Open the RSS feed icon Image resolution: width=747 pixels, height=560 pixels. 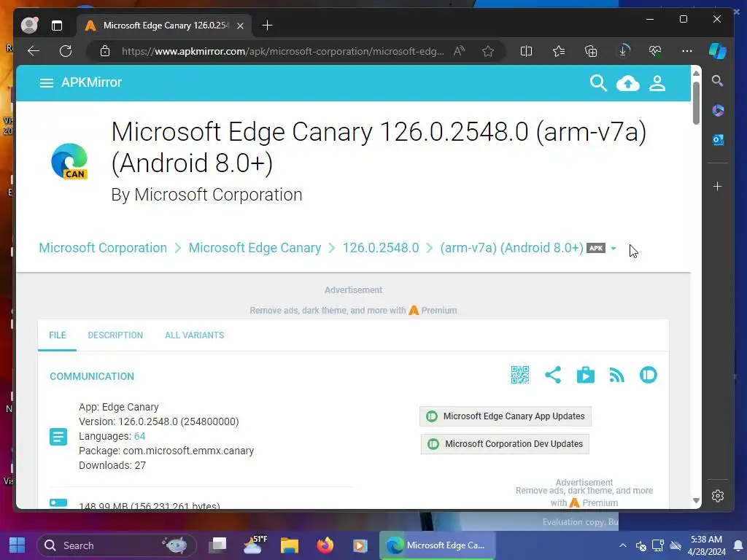pos(617,376)
